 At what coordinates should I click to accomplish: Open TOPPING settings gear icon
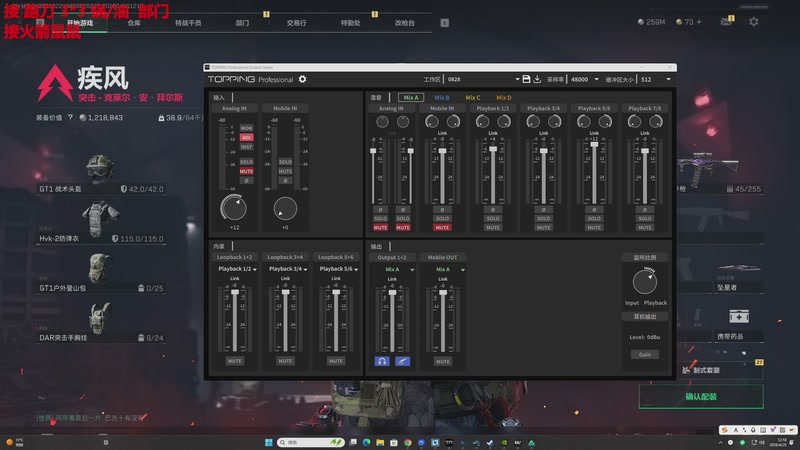303,79
